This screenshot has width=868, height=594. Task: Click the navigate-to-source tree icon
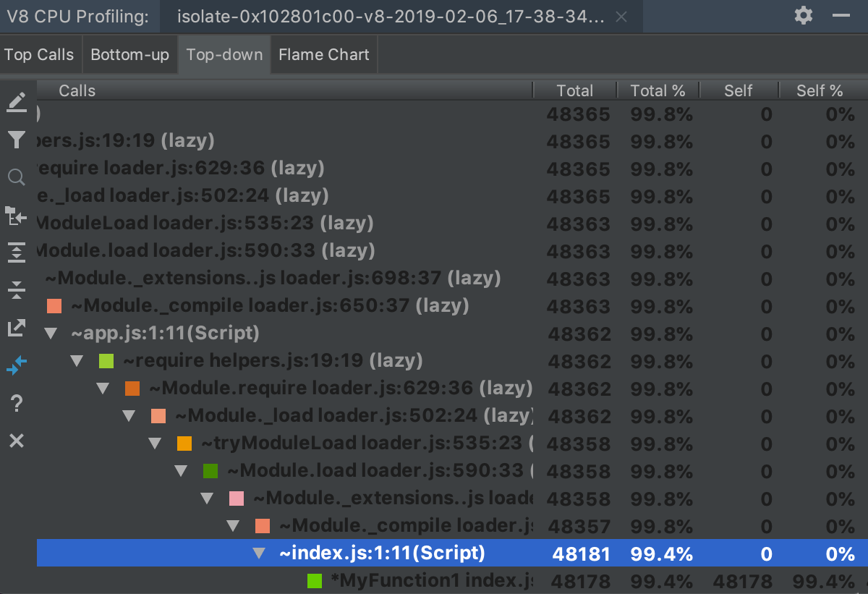17,215
